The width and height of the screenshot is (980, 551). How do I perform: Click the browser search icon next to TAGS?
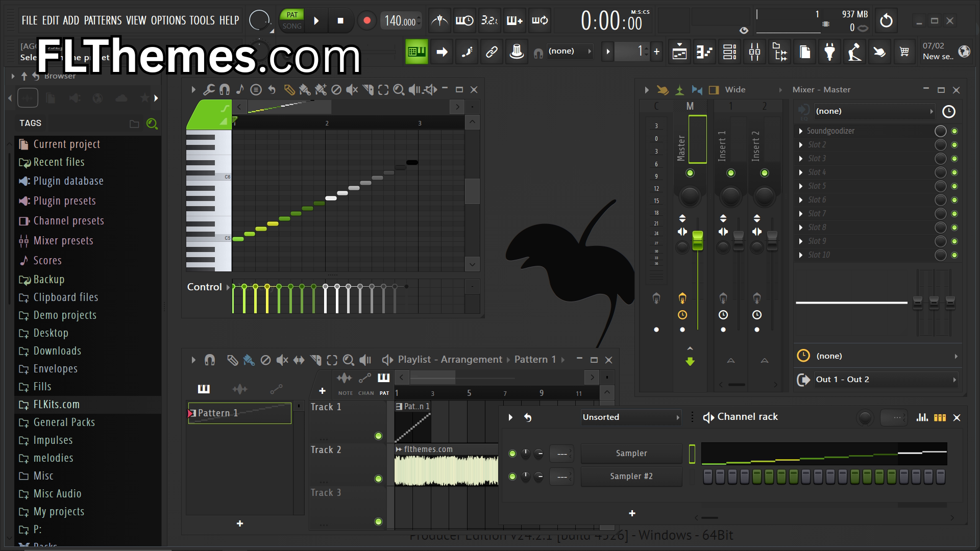(152, 123)
